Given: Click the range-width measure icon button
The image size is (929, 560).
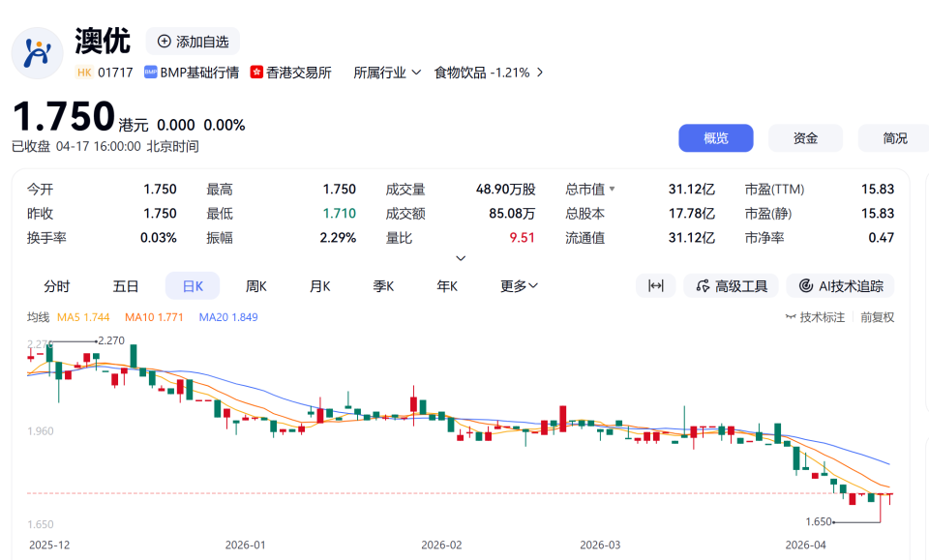Looking at the screenshot, I should tap(655, 286).
